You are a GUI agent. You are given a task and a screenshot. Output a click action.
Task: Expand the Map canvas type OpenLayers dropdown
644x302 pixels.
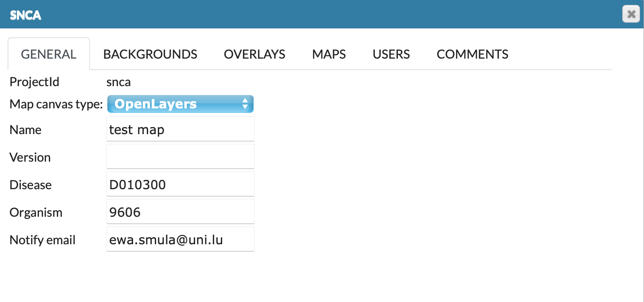(x=180, y=104)
